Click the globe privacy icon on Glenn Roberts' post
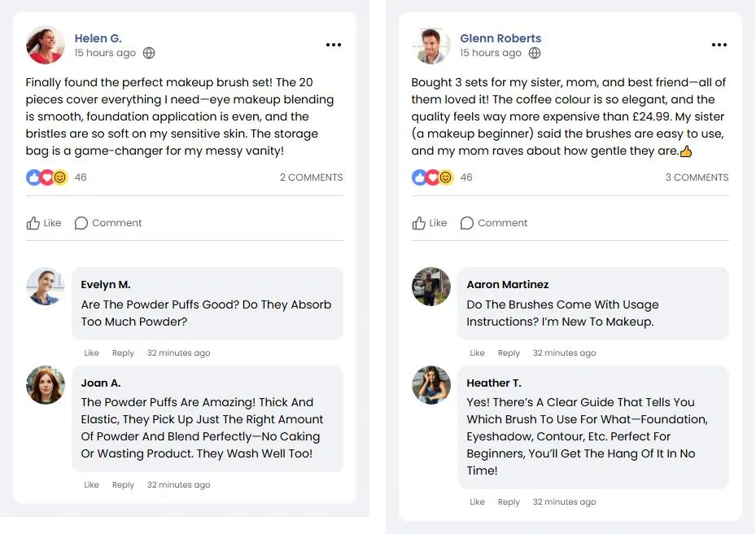 click(535, 53)
